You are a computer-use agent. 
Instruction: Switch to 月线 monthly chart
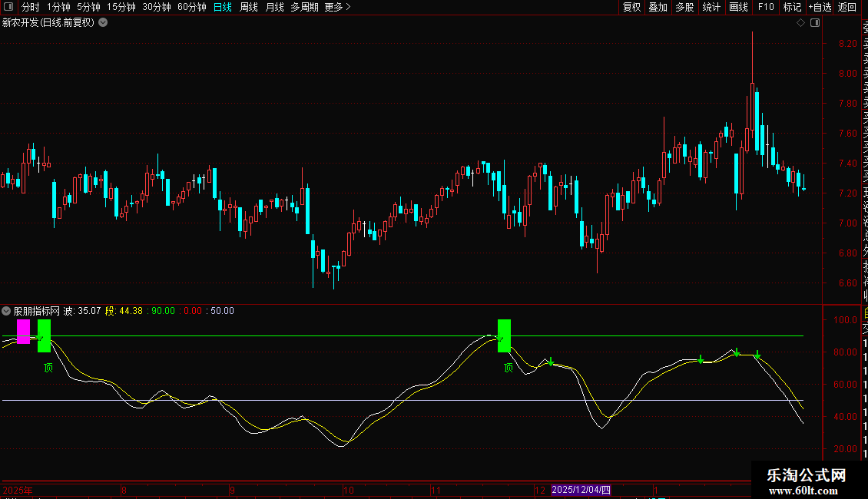coord(274,7)
